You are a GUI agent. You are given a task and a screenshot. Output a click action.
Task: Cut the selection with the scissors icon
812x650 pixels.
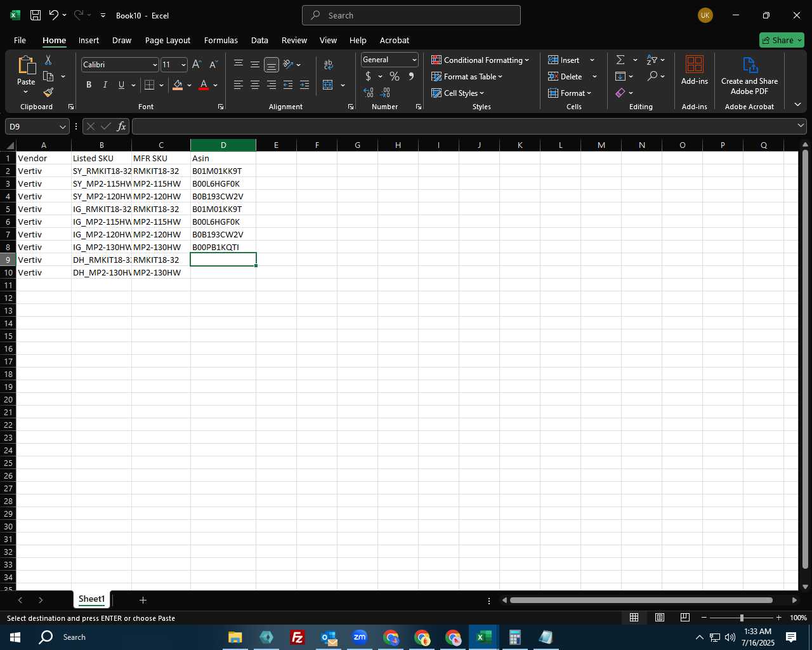coord(48,60)
